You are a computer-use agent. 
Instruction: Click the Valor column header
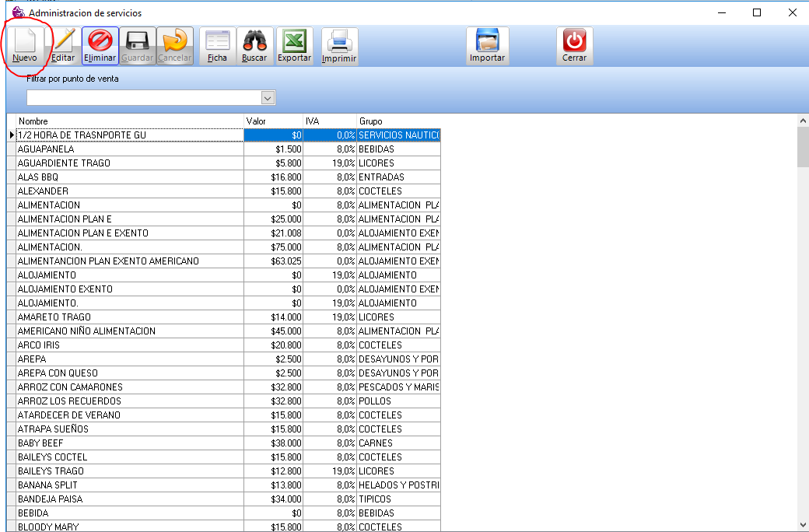coord(272,121)
